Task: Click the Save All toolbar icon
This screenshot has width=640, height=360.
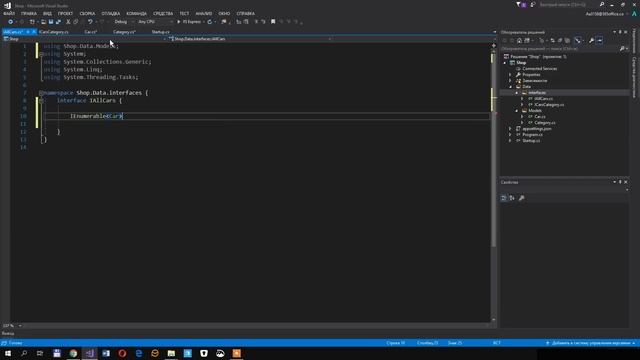Action: pos(58,22)
